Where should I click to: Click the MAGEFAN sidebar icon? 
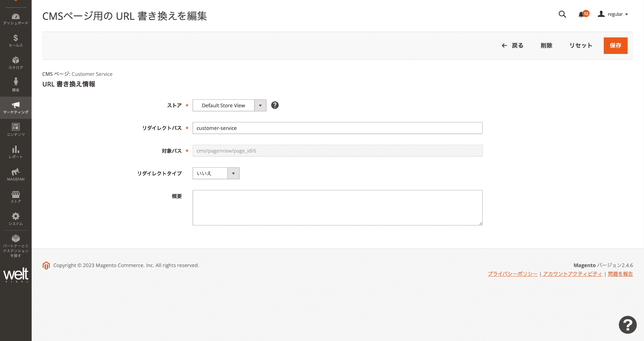pyautogui.click(x=16, y=174)
